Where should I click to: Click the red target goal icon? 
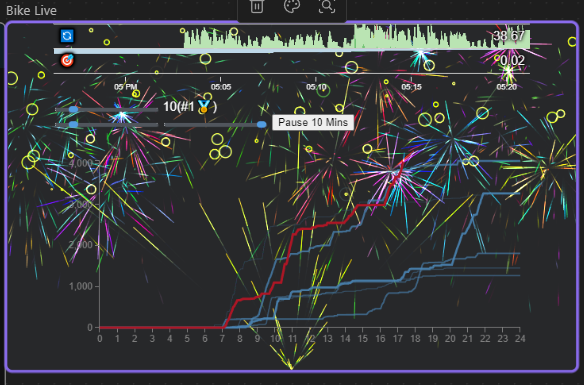point(67,60)
